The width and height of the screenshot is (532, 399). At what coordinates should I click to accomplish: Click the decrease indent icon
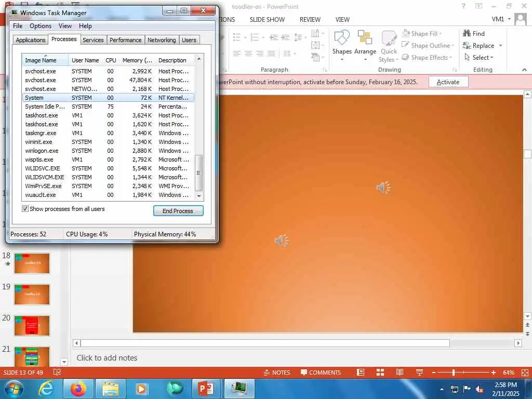(x=273, y=37)
